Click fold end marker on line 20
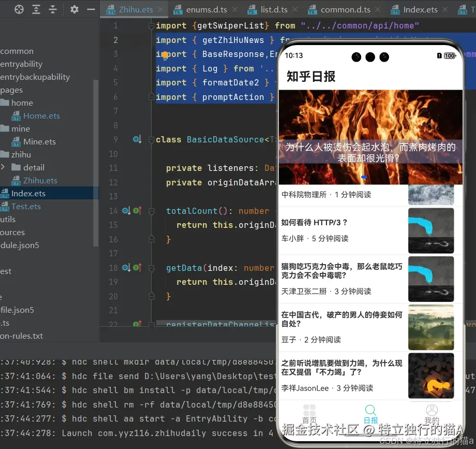Screen dimensions: 476x449 click(x=151, y=296)
